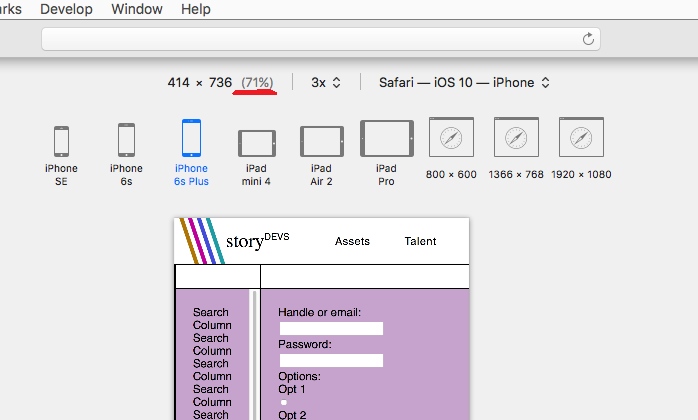Open the 3x pixel ratio dropdown
The height and width of the screenshot is (420, 698).
click(x=326, y=82)
